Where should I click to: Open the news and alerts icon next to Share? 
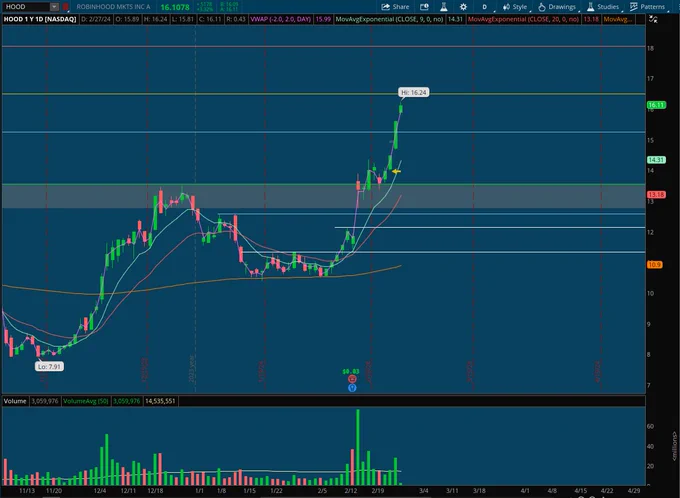(424, 7)
